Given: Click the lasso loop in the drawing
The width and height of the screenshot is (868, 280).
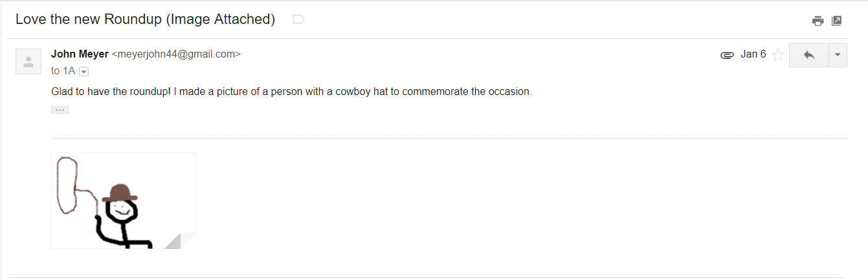Looking at the screenshot, I should tap(67, 186).
